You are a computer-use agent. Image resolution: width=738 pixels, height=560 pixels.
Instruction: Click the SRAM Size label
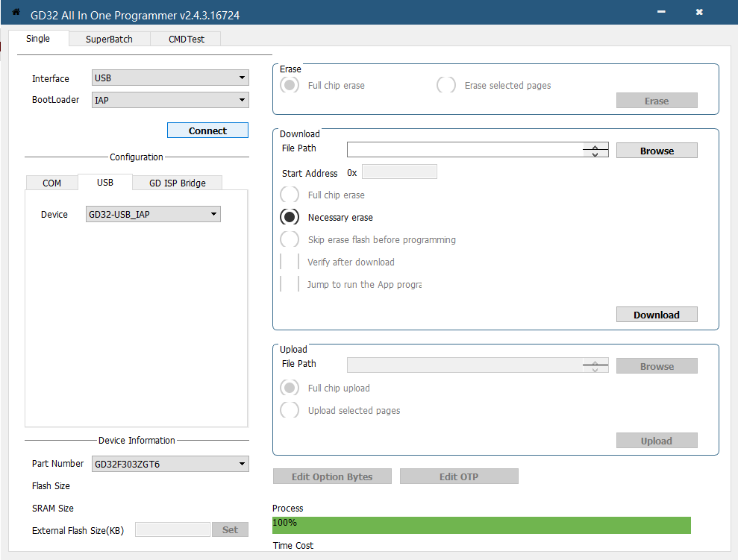53,509
